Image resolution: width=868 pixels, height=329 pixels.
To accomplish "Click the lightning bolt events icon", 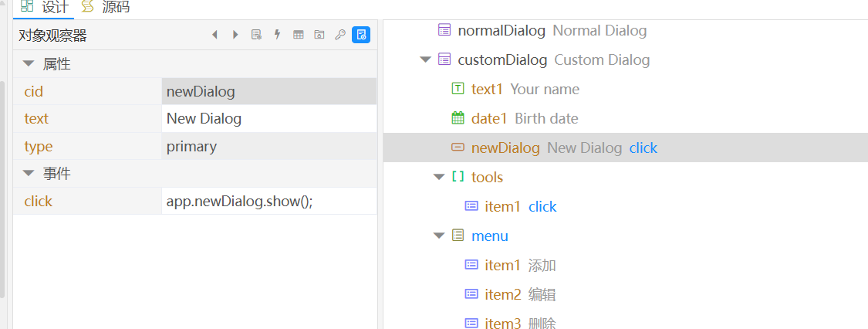I will 277,35.
